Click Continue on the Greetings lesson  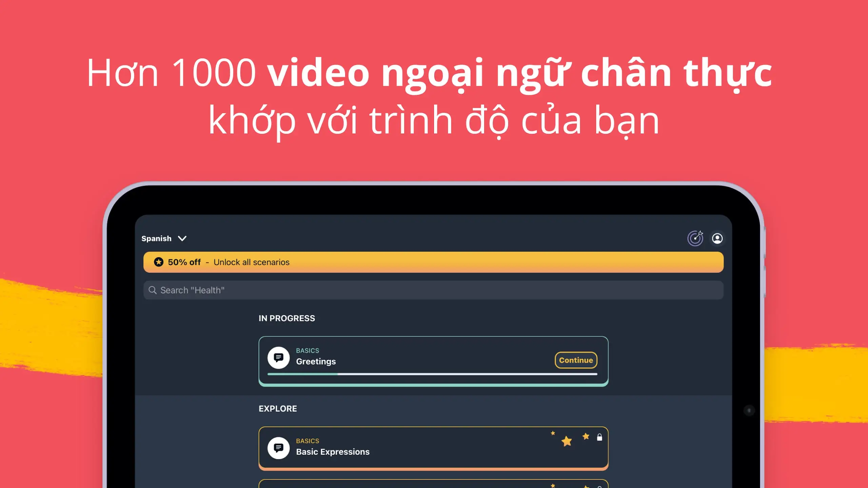click(x=575, y=360)
